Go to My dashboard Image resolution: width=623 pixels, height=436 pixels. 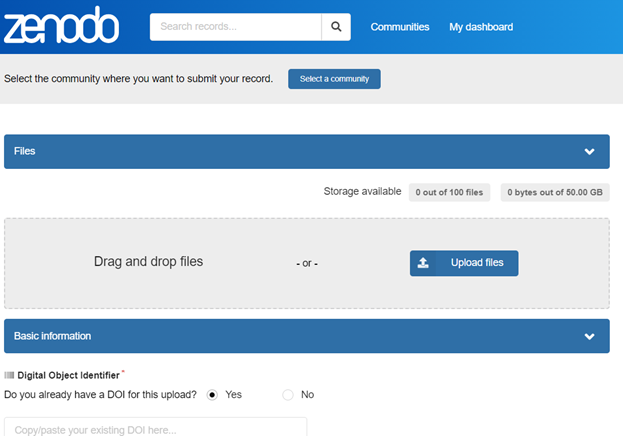point(481,27)
